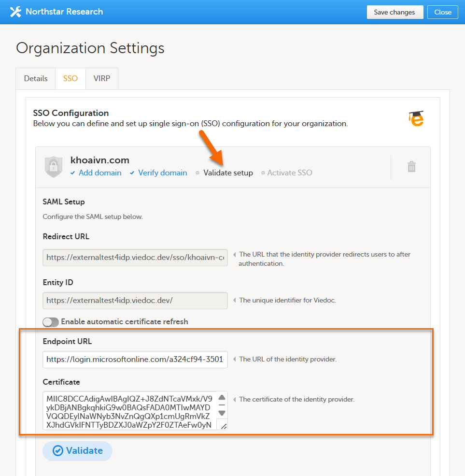The height and width of the screenshot is (476, 465).
Task: Click the trash delete domain icon
Action: (411, 167)
